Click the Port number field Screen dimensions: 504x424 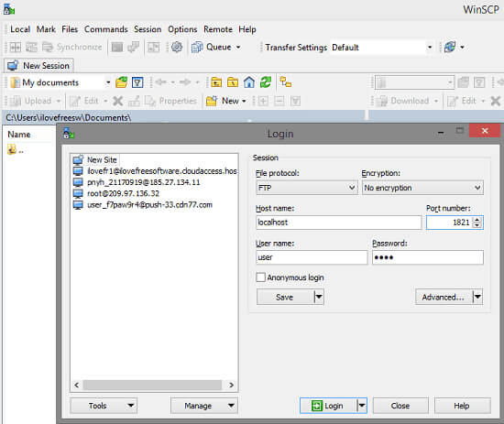[449, 223]
